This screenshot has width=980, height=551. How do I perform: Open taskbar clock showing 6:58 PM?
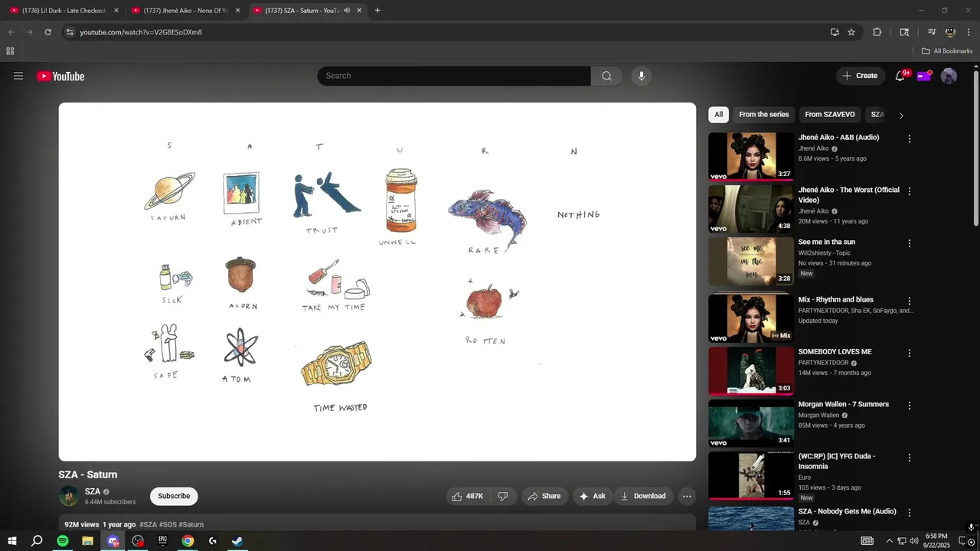pos(936,541)
